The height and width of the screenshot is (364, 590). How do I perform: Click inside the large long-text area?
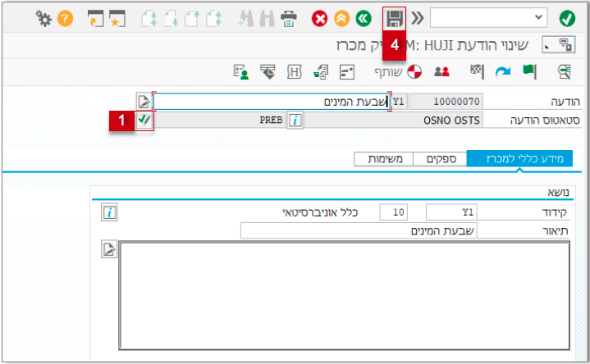pos(345,298)
